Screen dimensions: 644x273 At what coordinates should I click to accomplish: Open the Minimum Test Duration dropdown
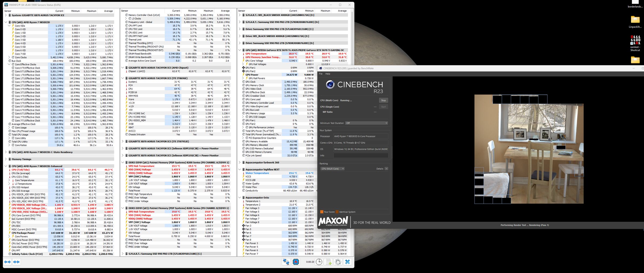pyautogui.click(x=367, y=123)
